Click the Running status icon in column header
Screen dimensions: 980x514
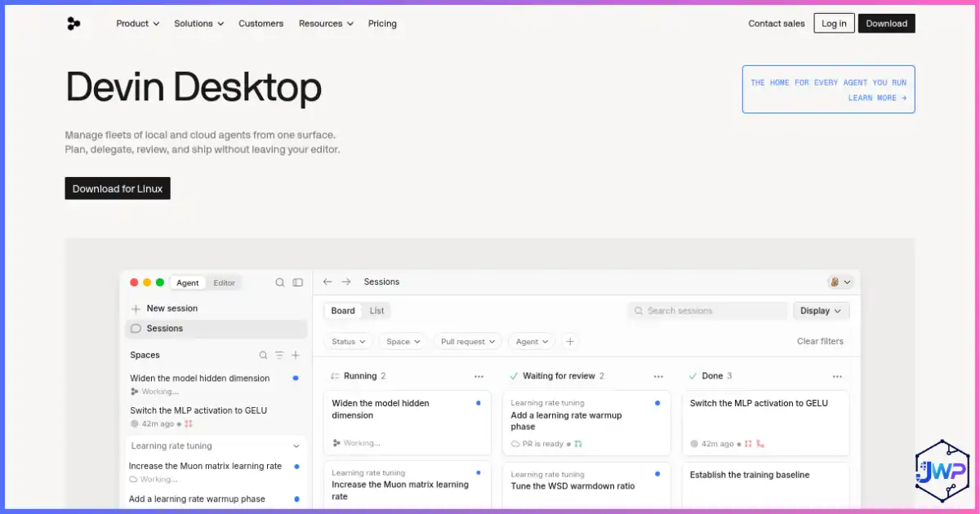coord(335,376)
